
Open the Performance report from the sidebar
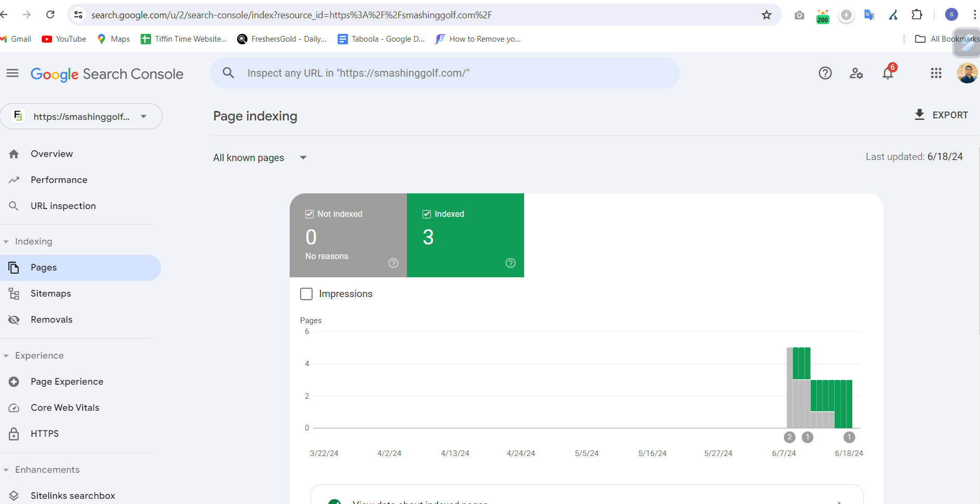(x=59, y=179)
